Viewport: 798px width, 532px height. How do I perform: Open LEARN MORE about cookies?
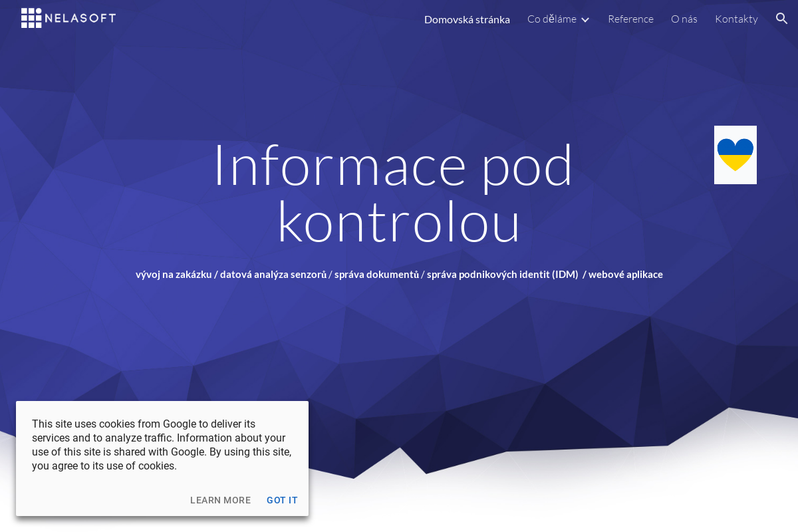coord(220,500)
